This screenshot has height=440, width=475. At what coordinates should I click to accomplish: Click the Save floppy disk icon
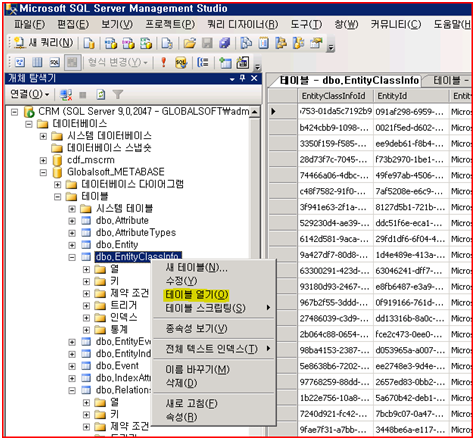207,43
